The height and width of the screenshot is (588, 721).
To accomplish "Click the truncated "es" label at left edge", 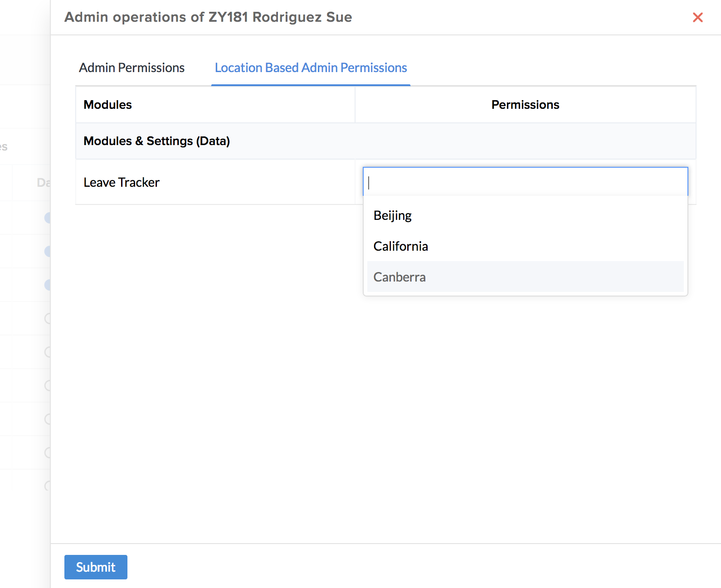I will [x=4, y=147].
